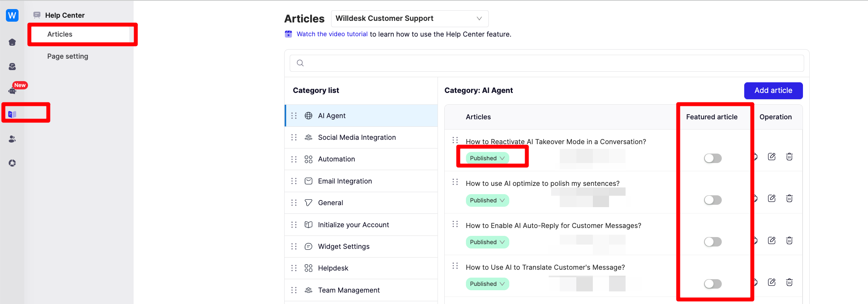Click the drag handle of Translate Customer's Message article
The width and height of the screenshot is (868, 304).
(x=455, y=265)
